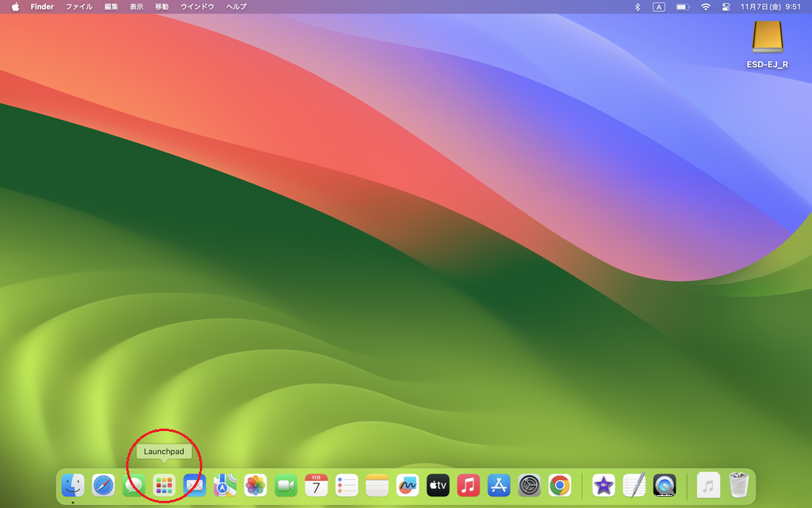Open Google Chrome from the Dock

click(560, 484)
